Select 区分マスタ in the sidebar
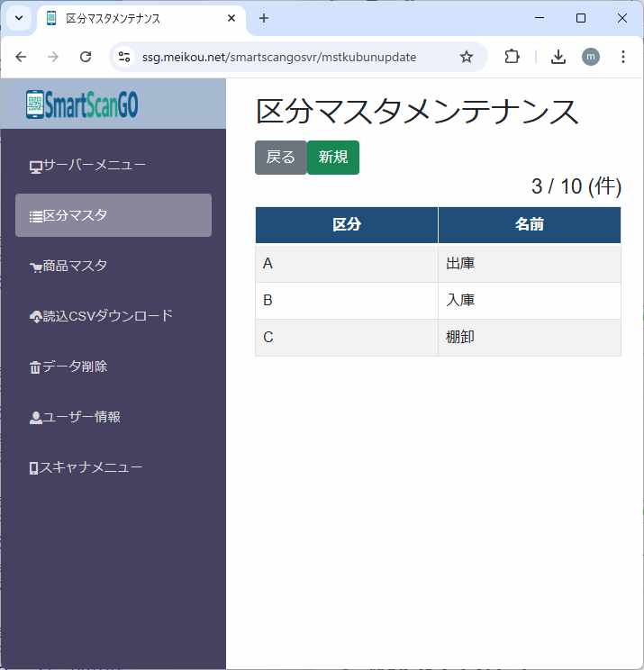Image resolution: width=644 pixels, height=670 pixels. click(x=113, y=215)
